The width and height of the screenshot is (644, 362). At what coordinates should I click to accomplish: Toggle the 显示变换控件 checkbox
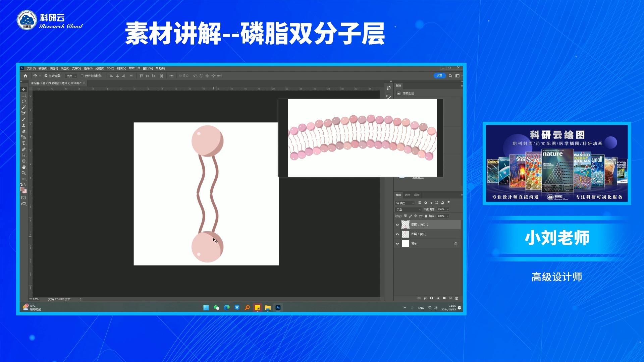coord(82,76)
